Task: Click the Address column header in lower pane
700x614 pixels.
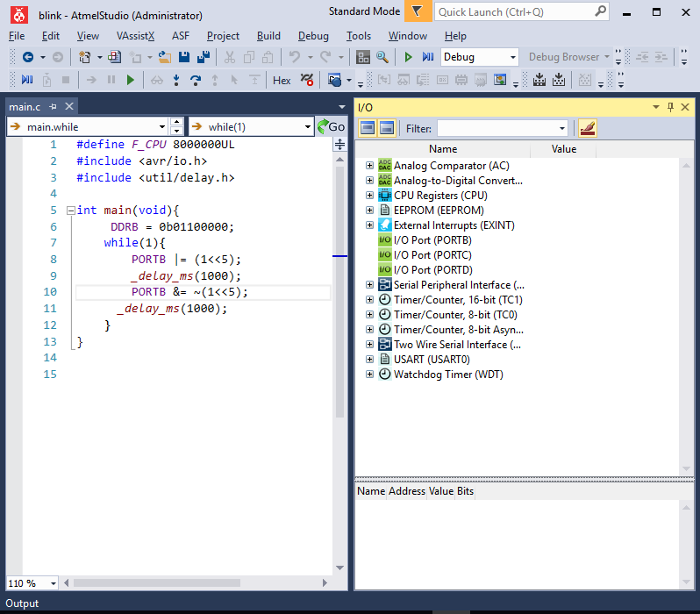Action: [407, 491]
